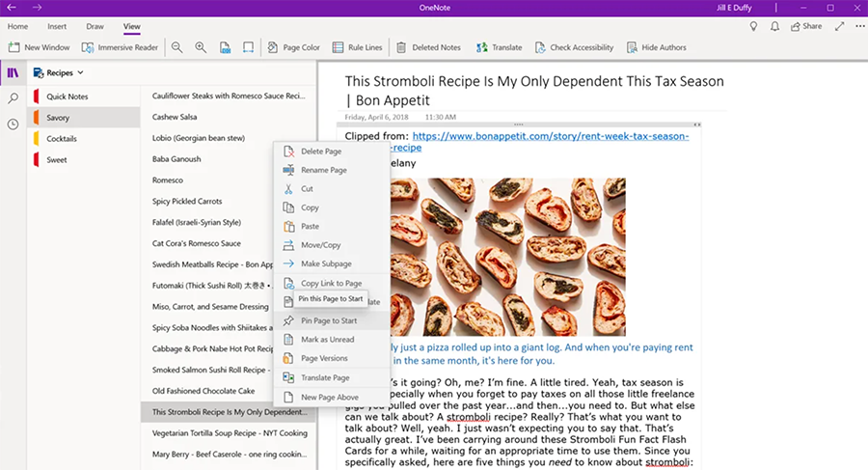
Task: Choose Translate Page from context menu
Action: click(332, 378)
